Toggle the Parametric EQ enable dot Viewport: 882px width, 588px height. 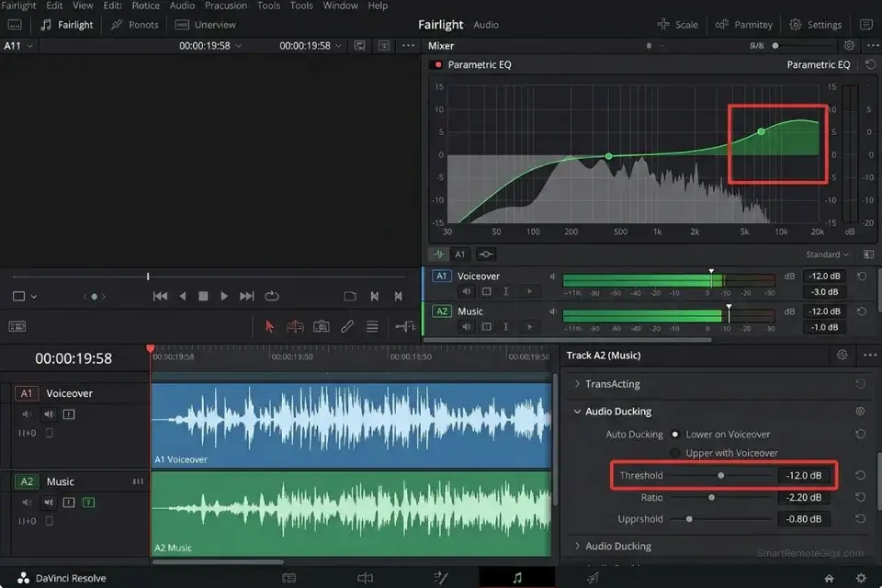[x=437, y=64]
